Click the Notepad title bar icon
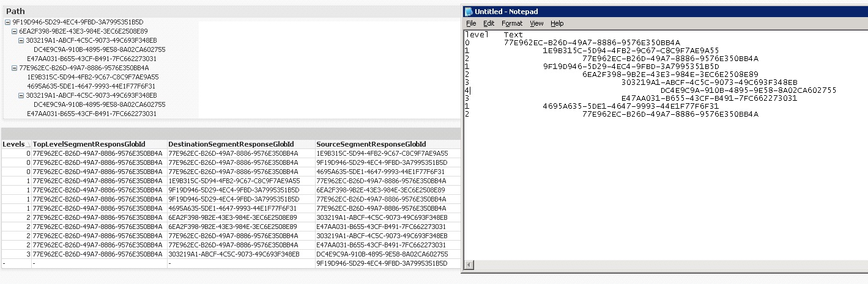The width and height of the screenshot is (868, 284). (469, 12)
